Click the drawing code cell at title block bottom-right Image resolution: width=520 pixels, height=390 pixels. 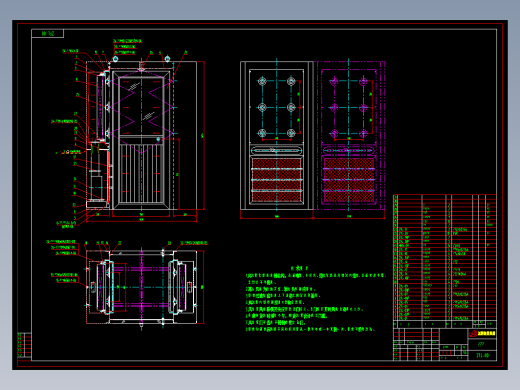coord(483,355)
